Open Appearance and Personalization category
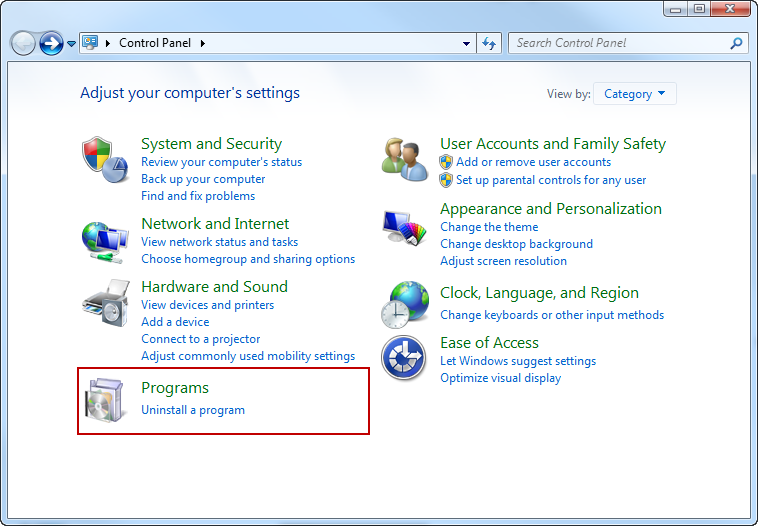The width and height of the screenshot is (758, 526). click(551, 208)
